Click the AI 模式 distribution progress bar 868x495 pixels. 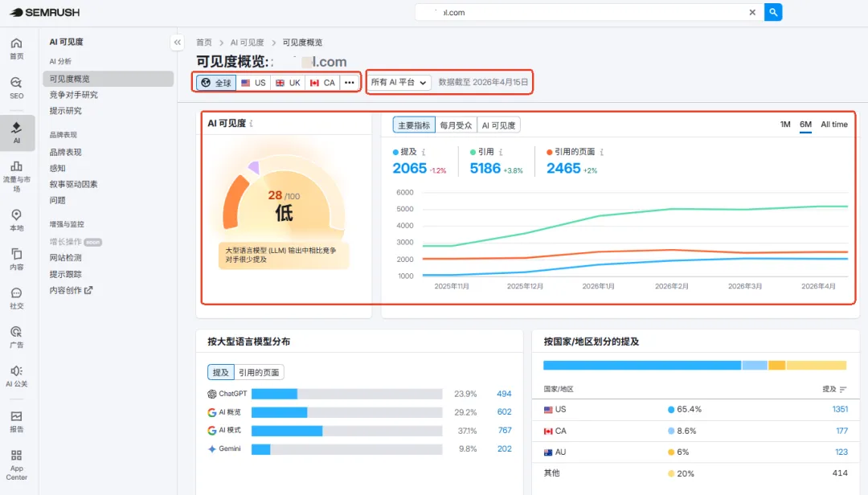(x=347, y=430)
